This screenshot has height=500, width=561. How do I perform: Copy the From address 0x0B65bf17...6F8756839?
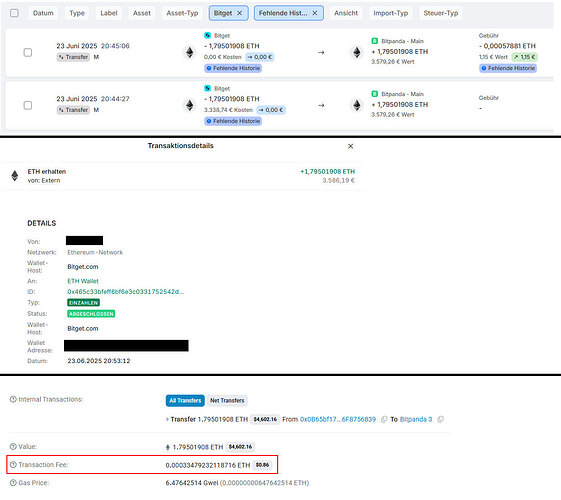coord(384,419)
